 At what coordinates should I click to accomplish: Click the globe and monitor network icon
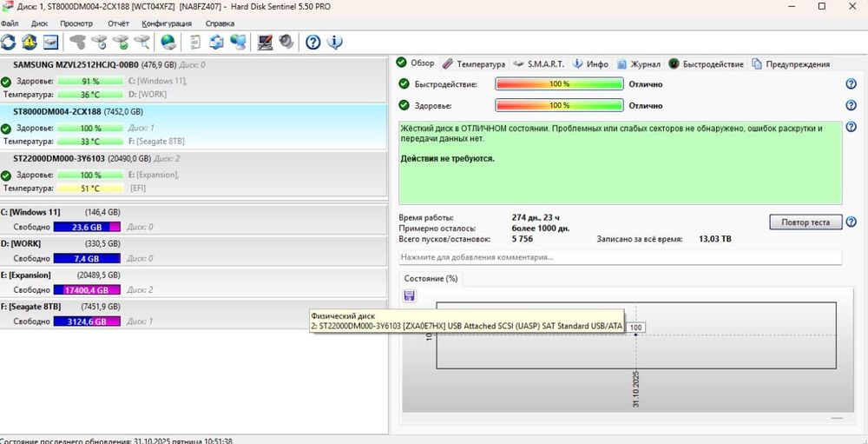(238, 42)
